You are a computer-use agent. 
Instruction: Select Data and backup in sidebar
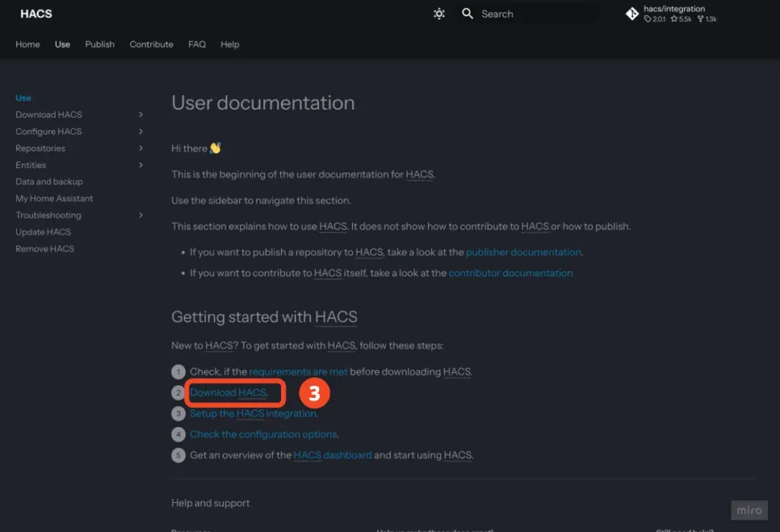tap(49, 182)
